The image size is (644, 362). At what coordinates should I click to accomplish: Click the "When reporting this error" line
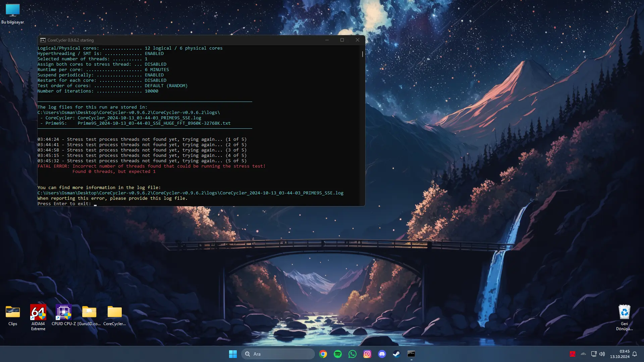(113, 198)
